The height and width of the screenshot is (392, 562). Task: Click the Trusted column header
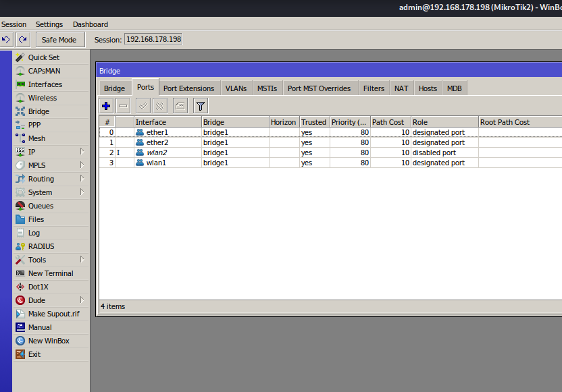314,122
